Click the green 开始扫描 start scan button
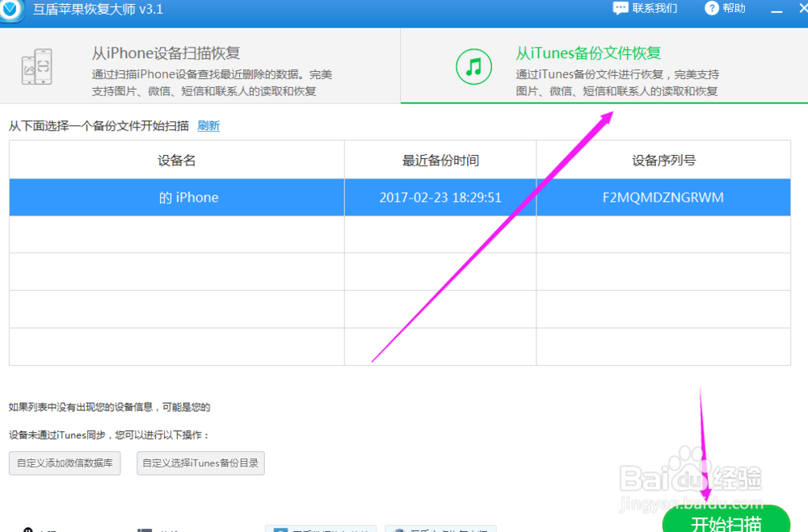808x532 pixels. 726,520
